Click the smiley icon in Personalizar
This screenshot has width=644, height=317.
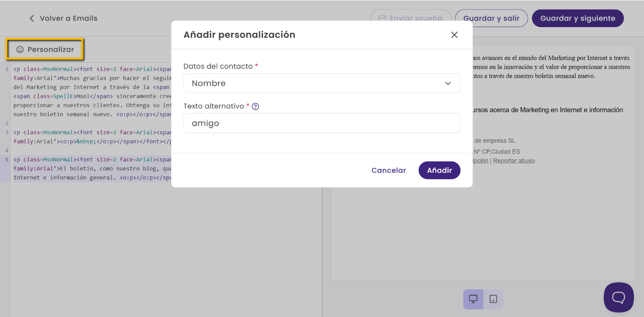[x=20, y=50]
